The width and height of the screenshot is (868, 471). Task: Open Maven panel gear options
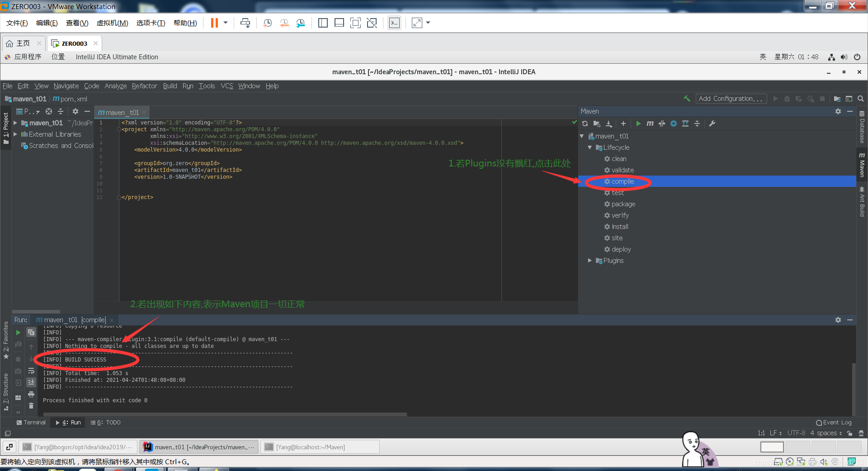tap(838, 111)
